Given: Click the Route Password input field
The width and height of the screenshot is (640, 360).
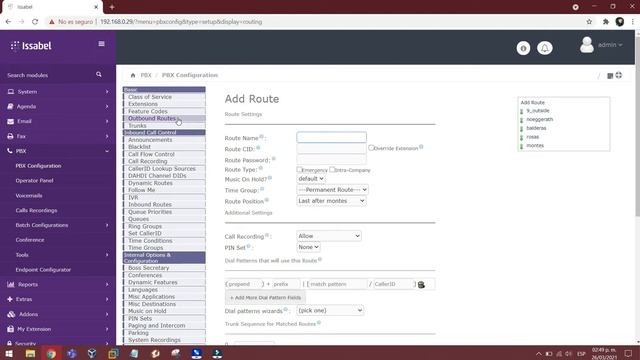Looking at the screenshot, I should tap(331, 160).
